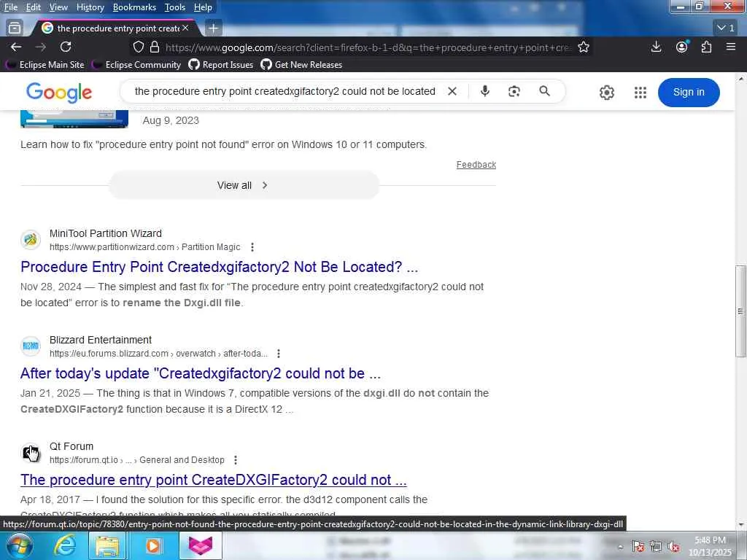Open Blizzard After today's update result

pos(201,373)
